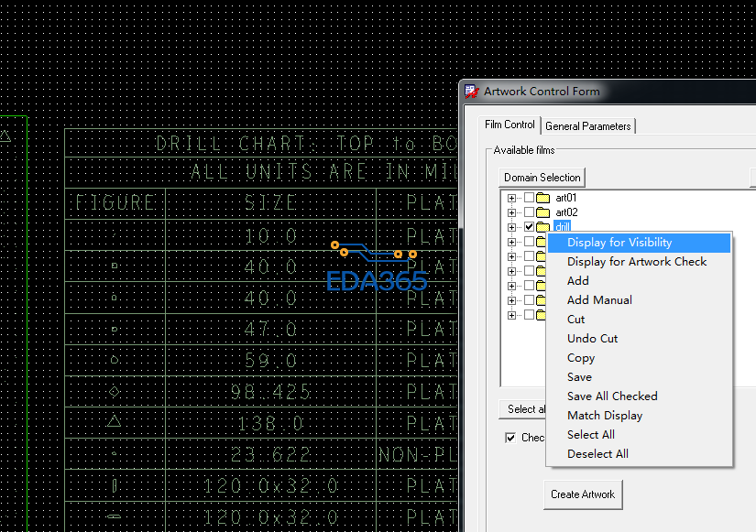Click the Domain Selection button
Screen dimensions: 756x532
542,178
